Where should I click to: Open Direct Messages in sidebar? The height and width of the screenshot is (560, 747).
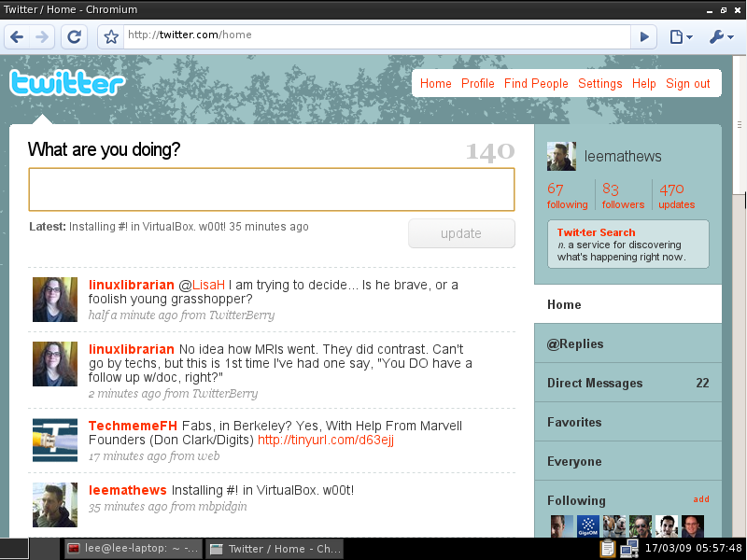595,383
